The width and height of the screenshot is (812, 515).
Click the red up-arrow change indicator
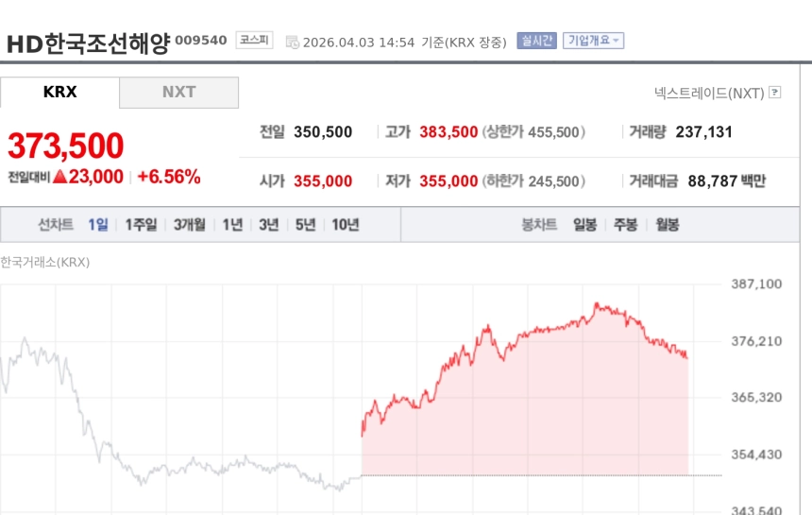coord(59,176)
